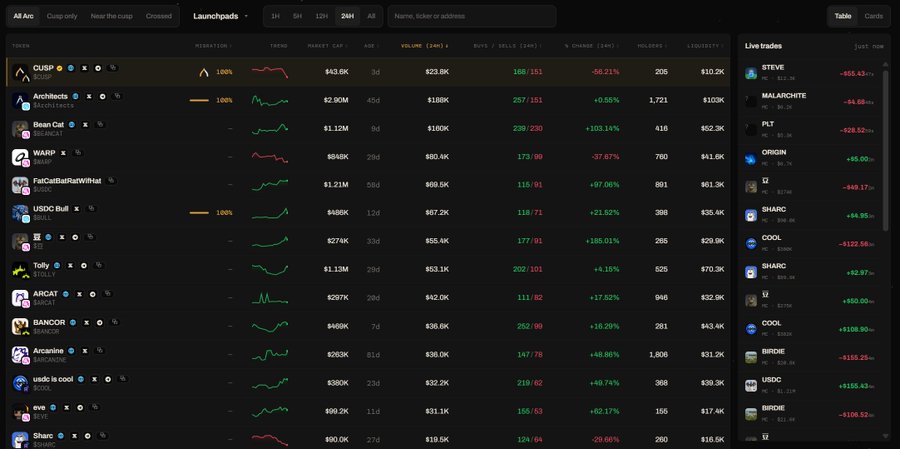Viewport: 900px width, 449px height.
Task: Copy the CUSP token address
Action: click(113, 68)
